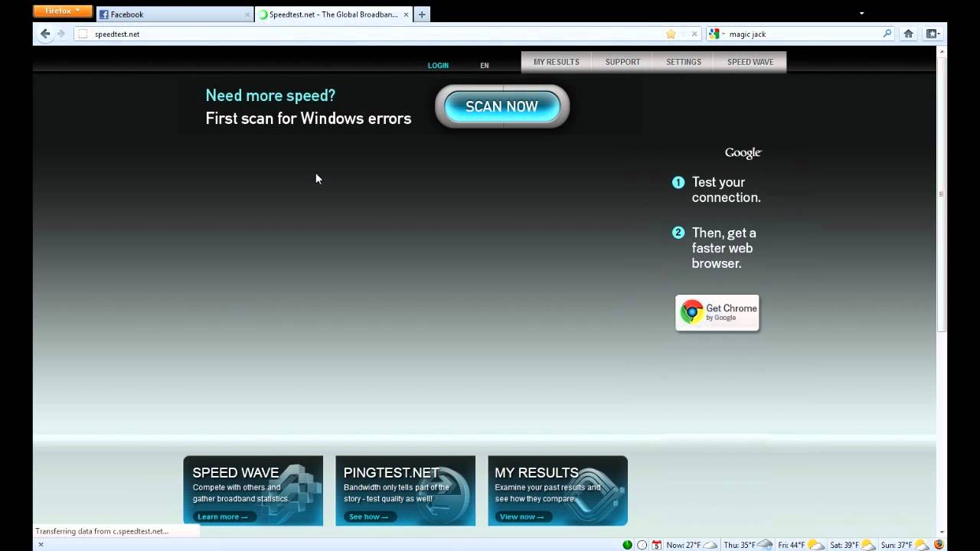Click the Firefox icon at status bar right end

tap(939, 545)
